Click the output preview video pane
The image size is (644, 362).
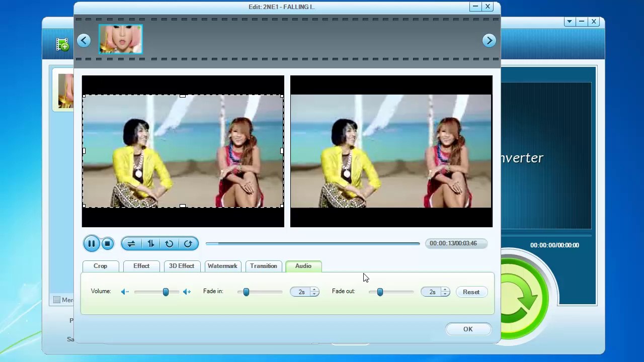391,151
